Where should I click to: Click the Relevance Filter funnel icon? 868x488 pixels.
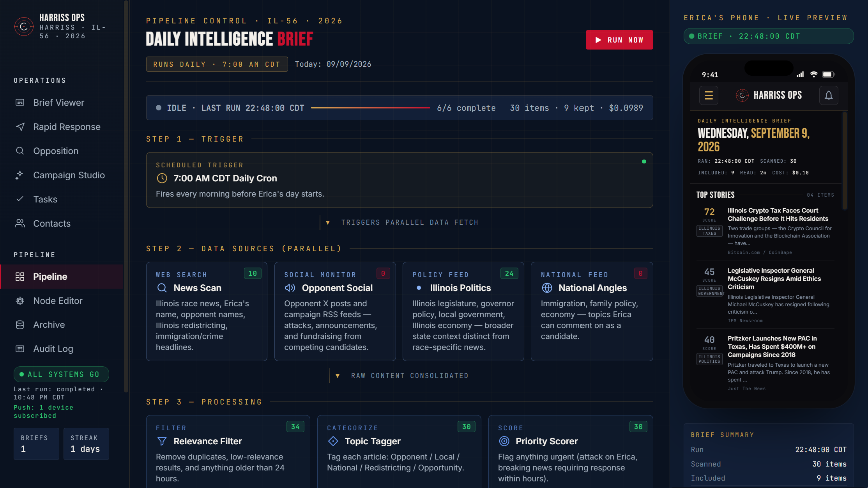click(x=162, y=441)
